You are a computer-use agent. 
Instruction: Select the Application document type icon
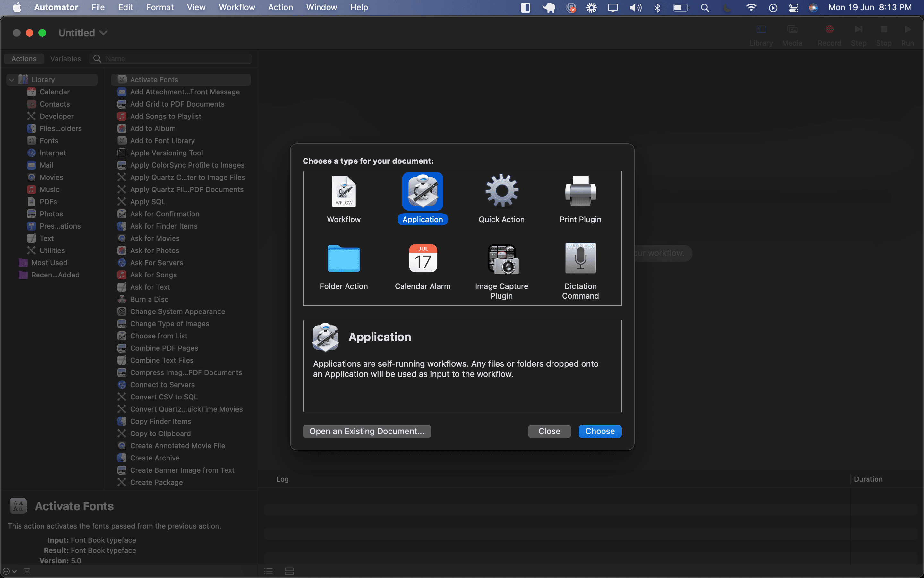pyautogui.click(x=423, y=191)
